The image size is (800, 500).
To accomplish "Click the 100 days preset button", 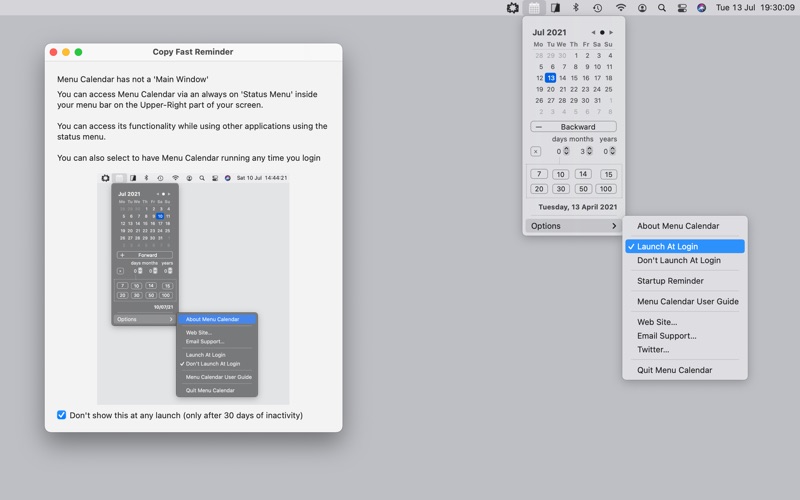I will [606, 189].
